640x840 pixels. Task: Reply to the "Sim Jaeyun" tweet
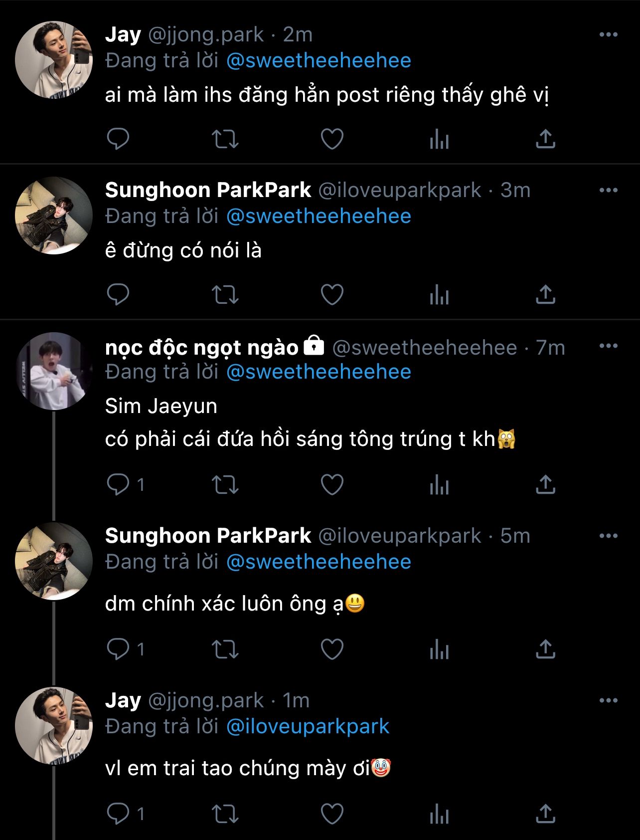pyautogui.click(x=118, y=484)
